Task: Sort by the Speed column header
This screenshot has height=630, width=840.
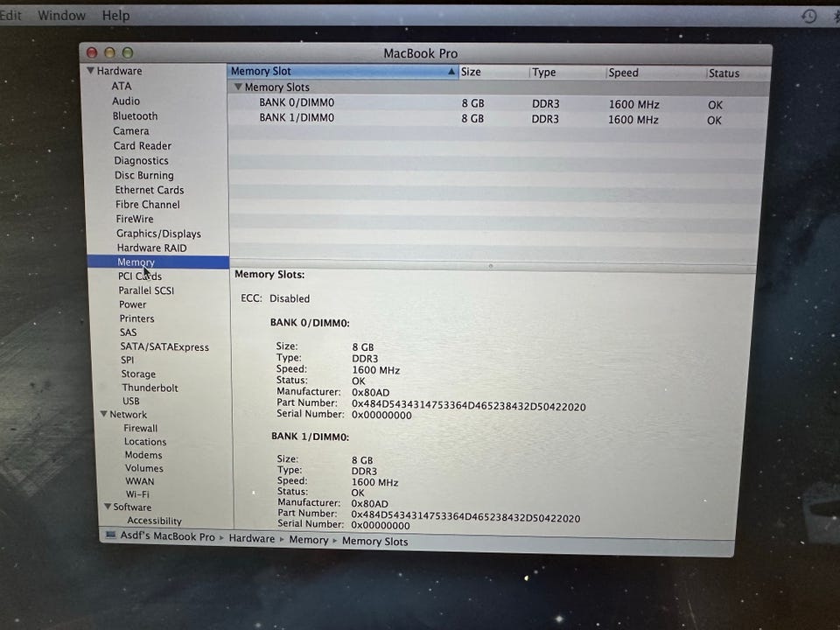Action: [x=656, y=73]
